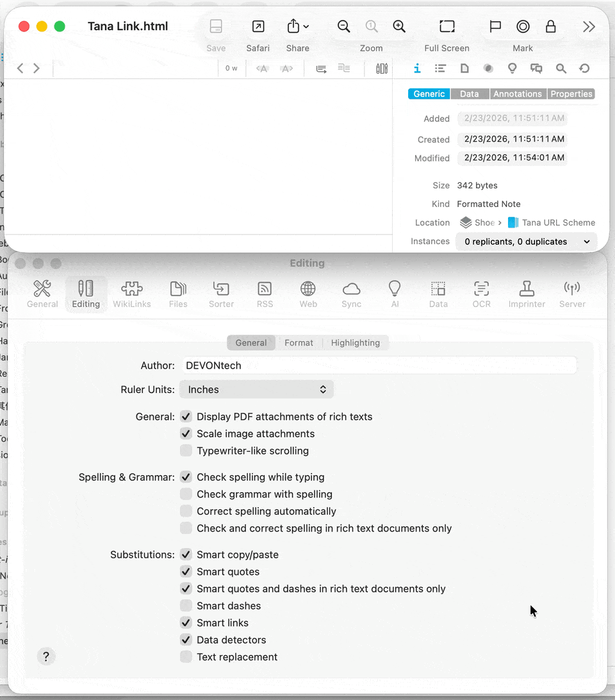Expand the Instances replicants and duplicates popup
615x700 pixels.
(x=526, y=242)
